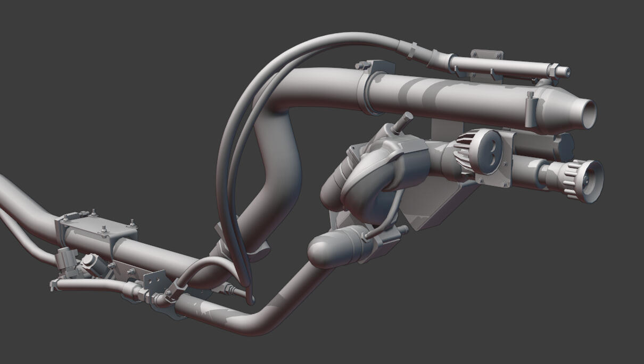Select the rounded cylindrical canister below the housing
Screen dimensions: 644x364
point(333,248)
